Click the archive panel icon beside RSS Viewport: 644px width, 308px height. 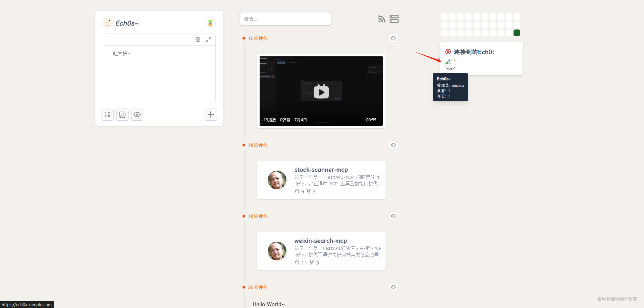tap(394, 19)
